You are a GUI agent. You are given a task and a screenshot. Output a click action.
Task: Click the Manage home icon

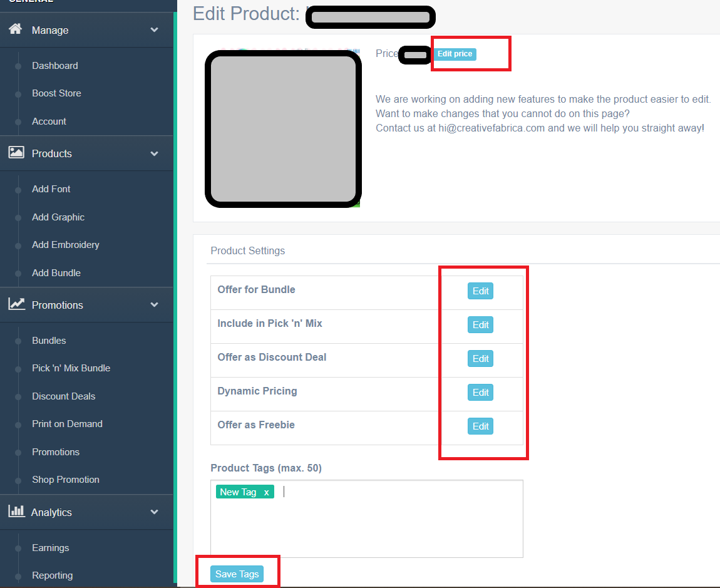[x=16, y=29]
